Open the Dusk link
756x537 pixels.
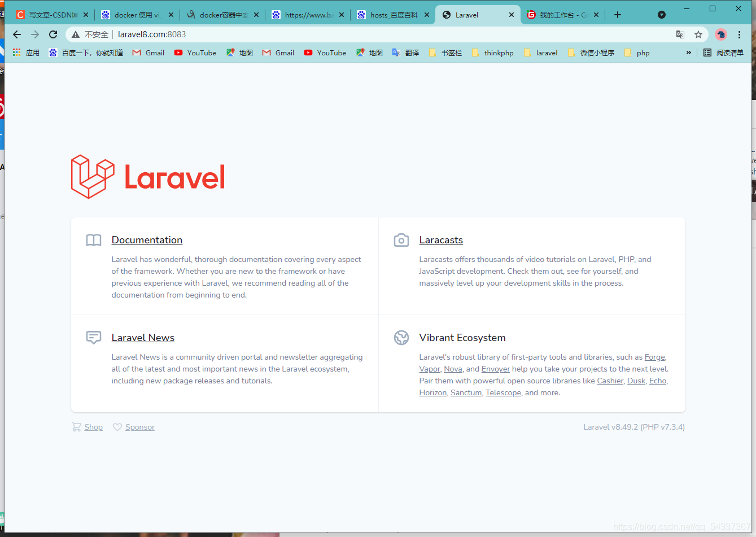coord(636,381)
